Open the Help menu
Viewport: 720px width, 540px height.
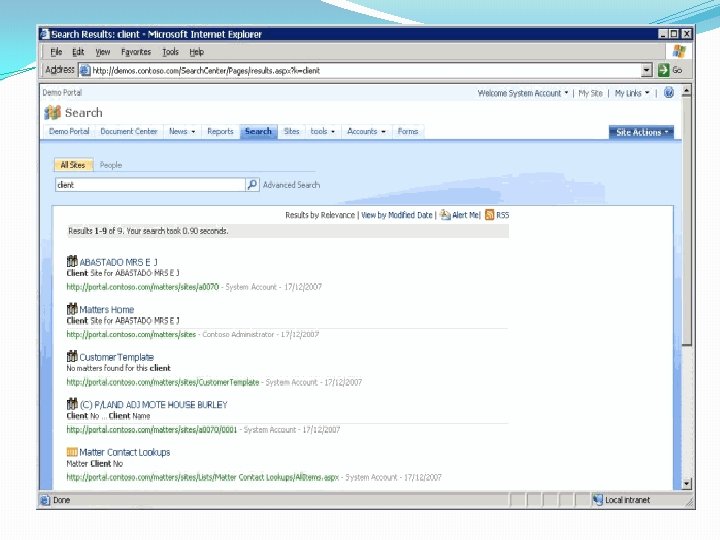click(197, 52)
